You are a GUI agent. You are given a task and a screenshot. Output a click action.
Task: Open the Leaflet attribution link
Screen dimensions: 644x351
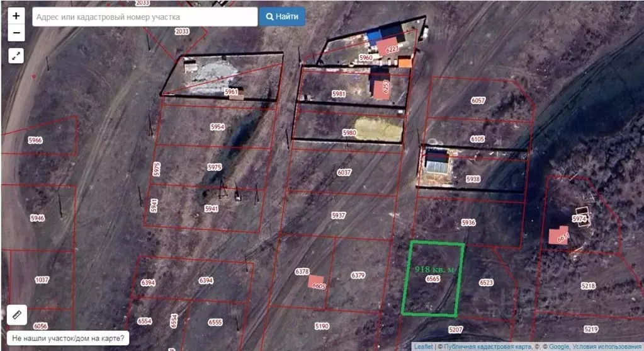pyautogui.click(x=423, y=347)
